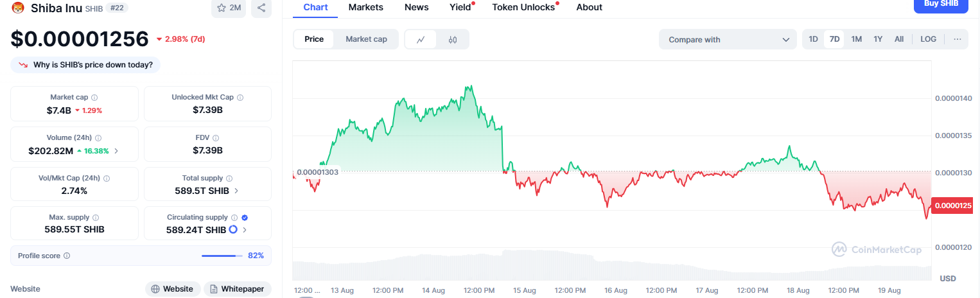
Task: Click the Profile score info icon
Action: (67, 256)
